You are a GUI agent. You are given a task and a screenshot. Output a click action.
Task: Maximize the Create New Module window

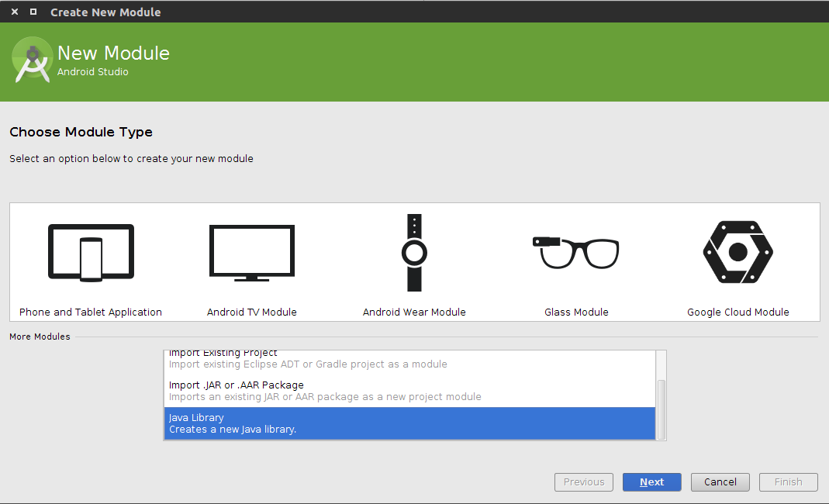click(x=33, y=12)
